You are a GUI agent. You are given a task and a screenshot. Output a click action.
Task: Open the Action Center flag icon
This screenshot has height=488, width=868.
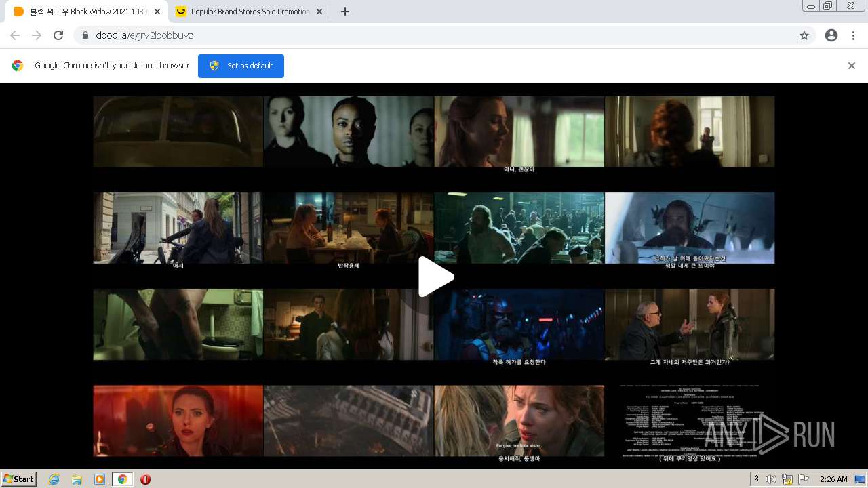click(x=804, y=479)
